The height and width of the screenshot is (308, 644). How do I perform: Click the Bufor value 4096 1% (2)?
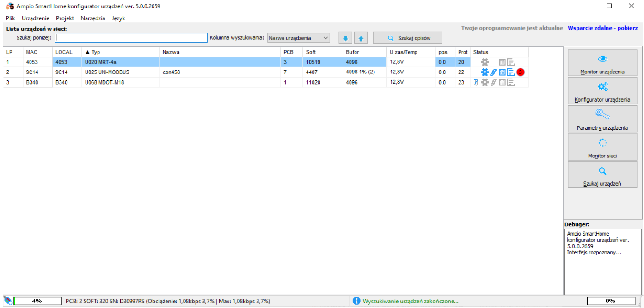click(360, 72)
